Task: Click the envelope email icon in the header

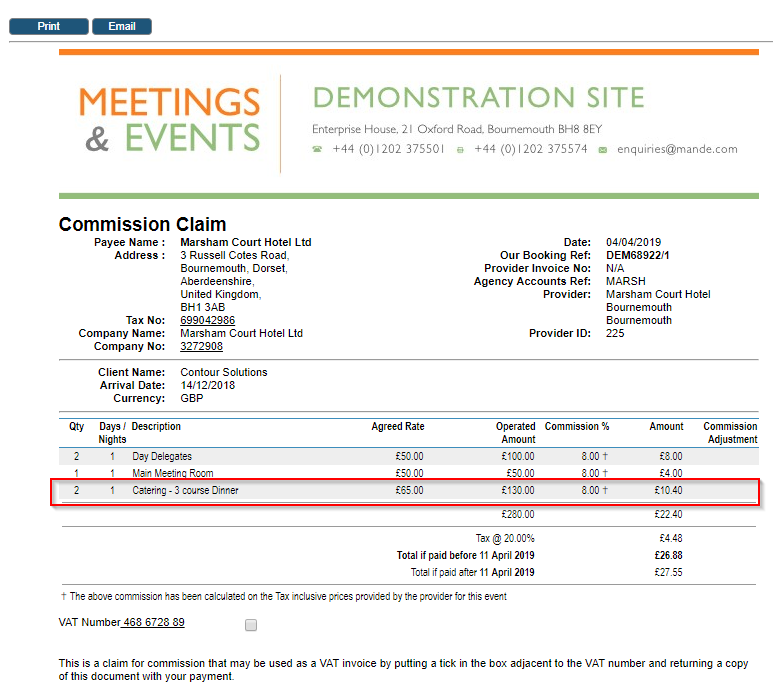Action: [602, 150]
